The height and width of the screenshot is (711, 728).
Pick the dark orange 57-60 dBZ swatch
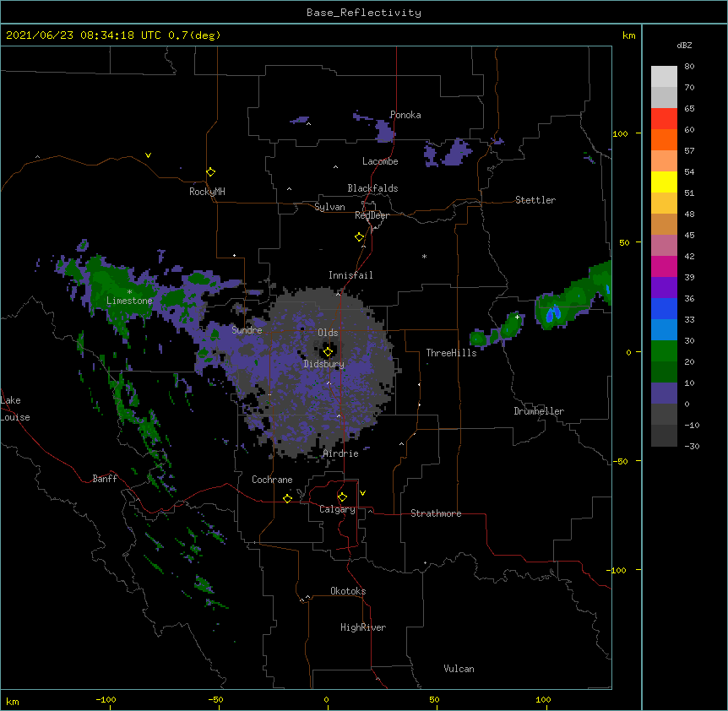point(664,139)
